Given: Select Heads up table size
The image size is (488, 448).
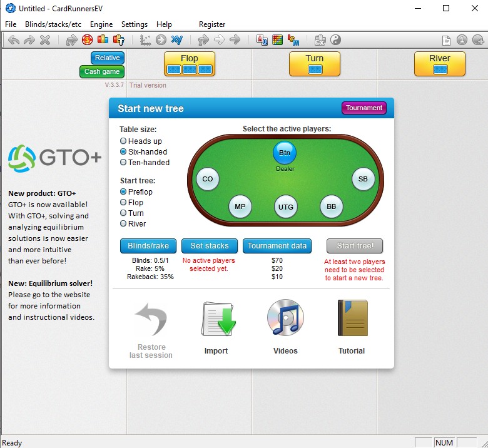Looking at the screenshot, I should (141, 141).
